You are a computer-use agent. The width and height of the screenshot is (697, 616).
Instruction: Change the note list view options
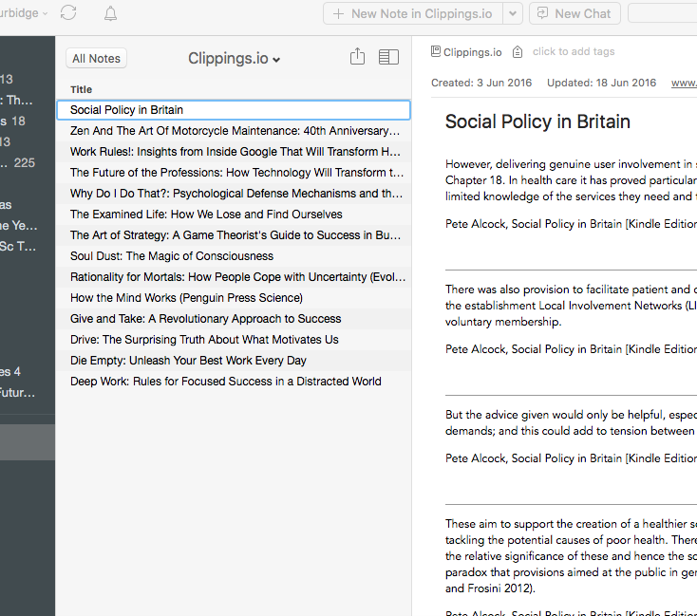coord(388,58)
